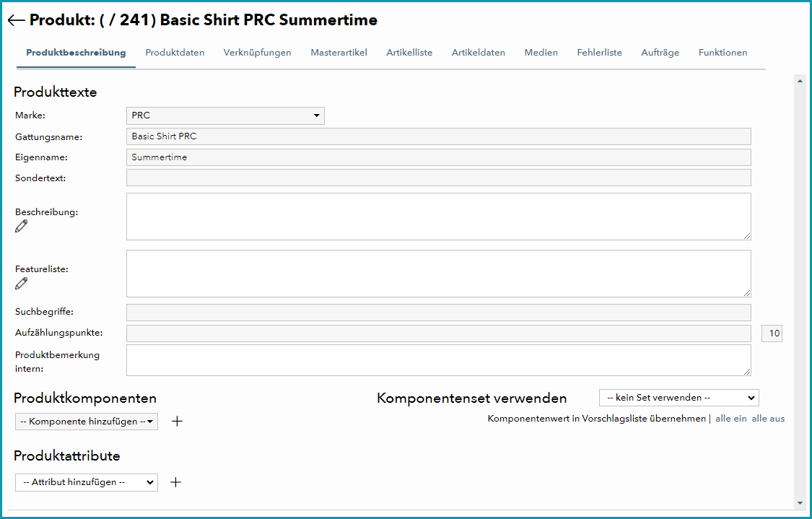Screen dimensions: 812x519
Task: Switch to the Produktdaten tab
Action: pos(175,52)
